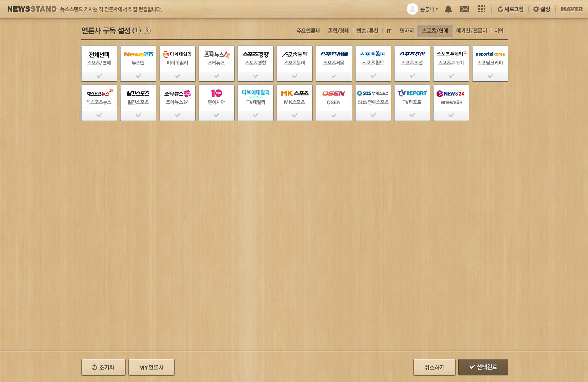Screen dimensions: 588x382
Task: Click the 새로고침 refresh button
Action: tap(510, 9)
